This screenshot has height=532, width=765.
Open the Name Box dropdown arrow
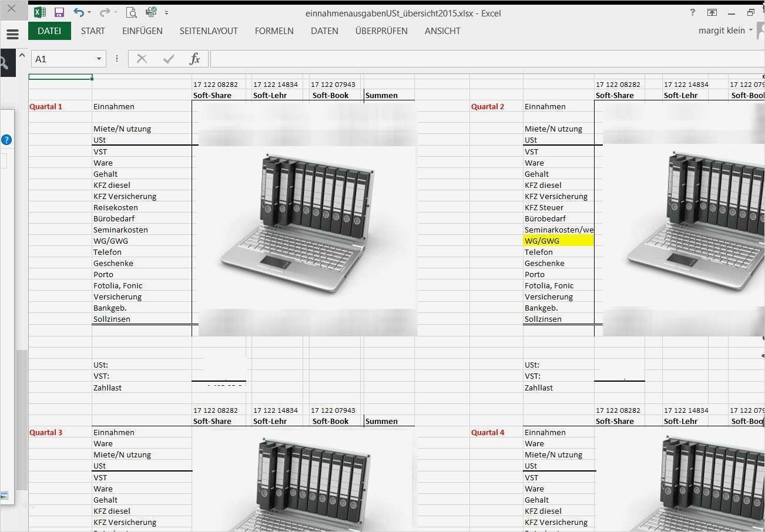98,59
